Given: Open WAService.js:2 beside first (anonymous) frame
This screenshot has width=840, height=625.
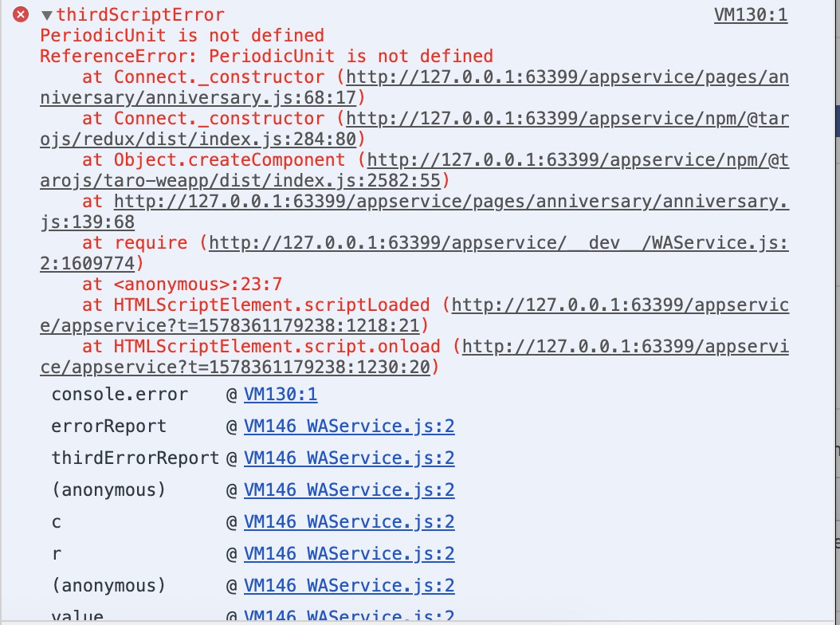Looking at the screenshot, I should tap(349, 489).
